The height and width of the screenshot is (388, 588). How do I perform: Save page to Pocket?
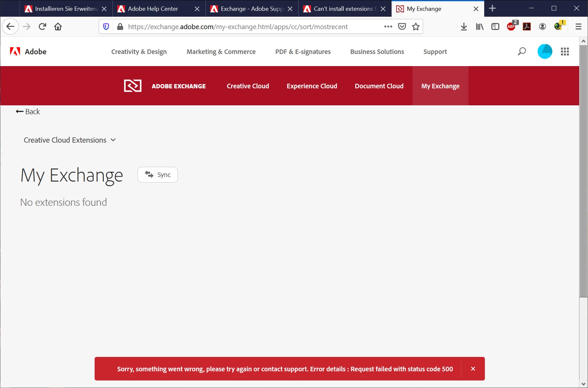(x=402, y=26)
